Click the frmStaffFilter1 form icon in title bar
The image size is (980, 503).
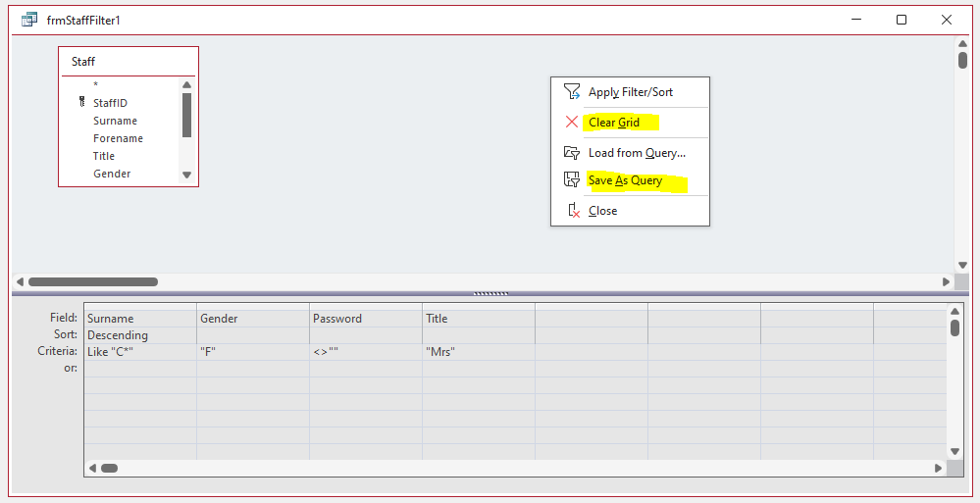tap(28, 20)
